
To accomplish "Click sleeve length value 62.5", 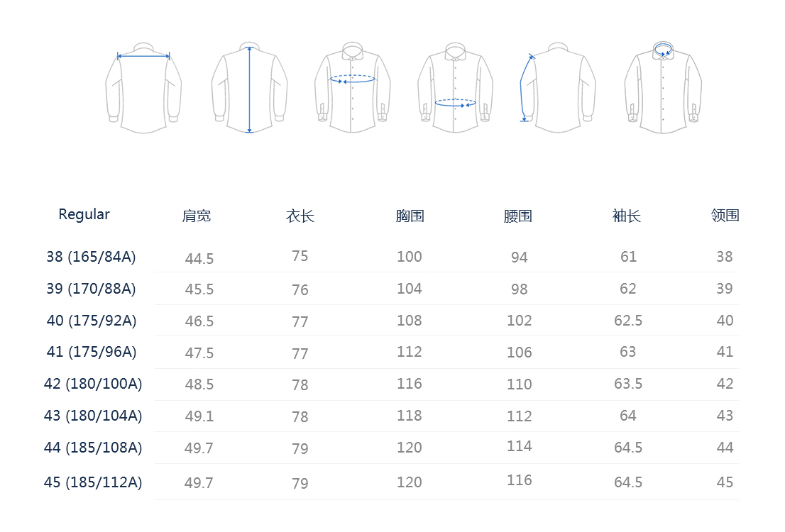I will coord(628,321).
